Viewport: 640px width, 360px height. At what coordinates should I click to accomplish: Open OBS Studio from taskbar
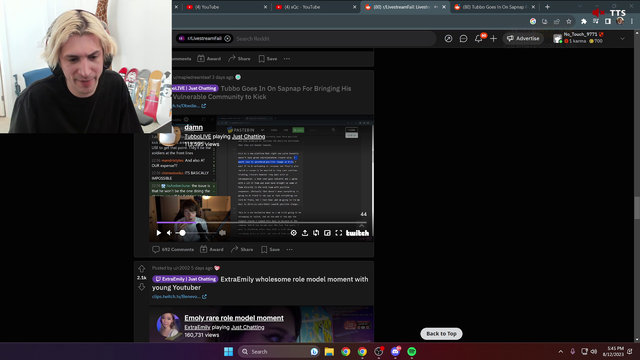[x=379, y=351]
